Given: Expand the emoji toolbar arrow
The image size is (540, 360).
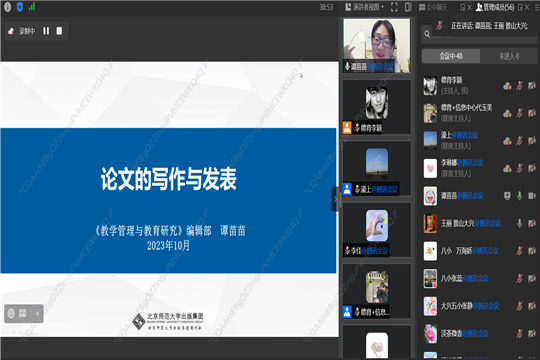Looking at the screenshot, I should pos(37,313).
